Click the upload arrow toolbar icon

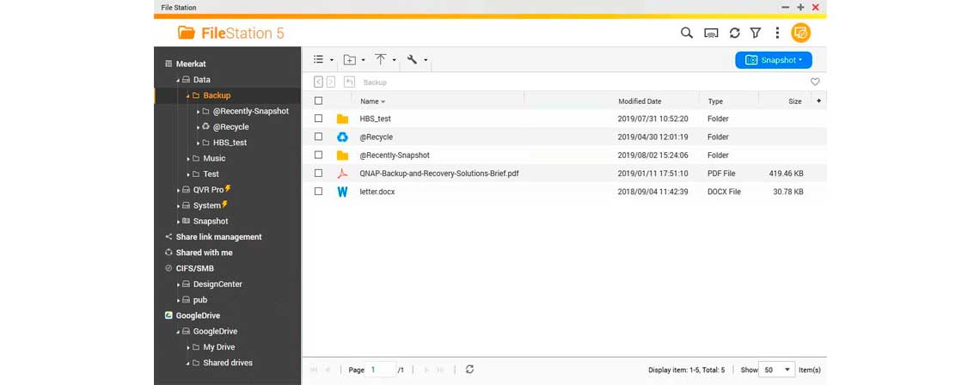pos(380,59)
